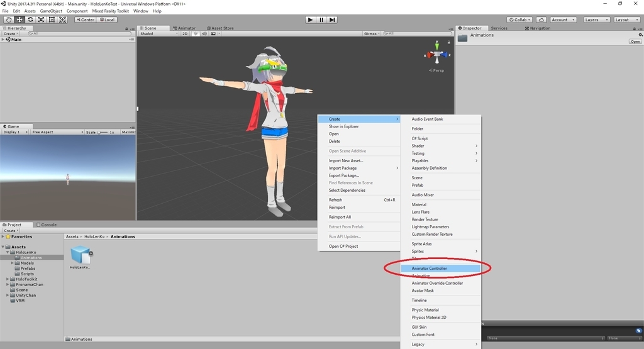Toggle 2D scene view mode
644x349 pixels.
pos(185,34)
